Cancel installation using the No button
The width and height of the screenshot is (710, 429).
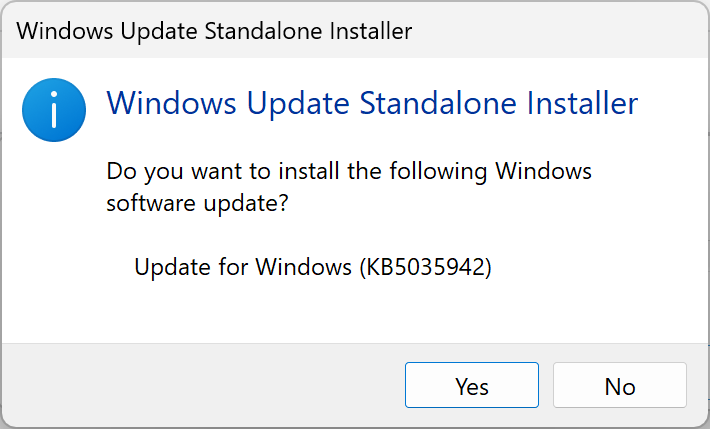point(619,386)
